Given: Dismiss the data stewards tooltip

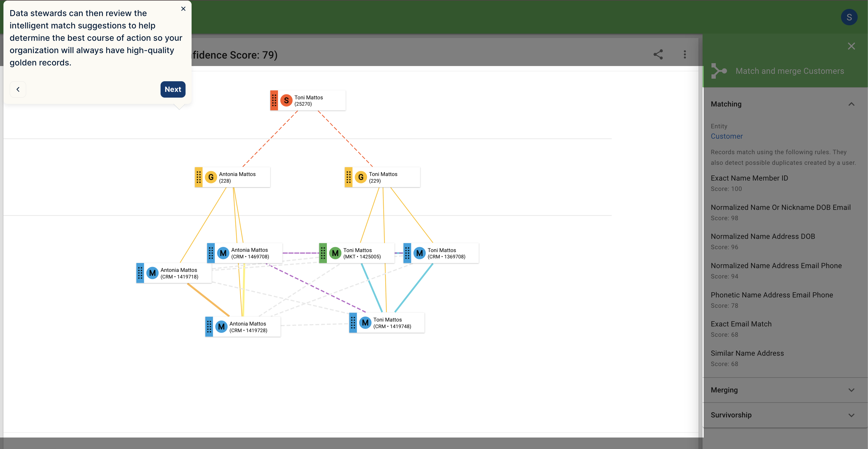Looking at the screenshot, I should tap(183, 9).
